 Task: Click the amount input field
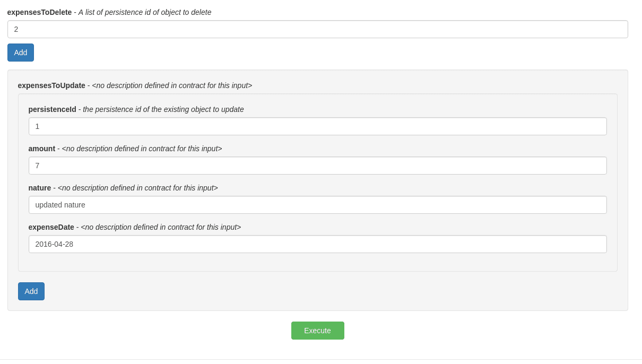pyautogui.click(x=317, y=166)
